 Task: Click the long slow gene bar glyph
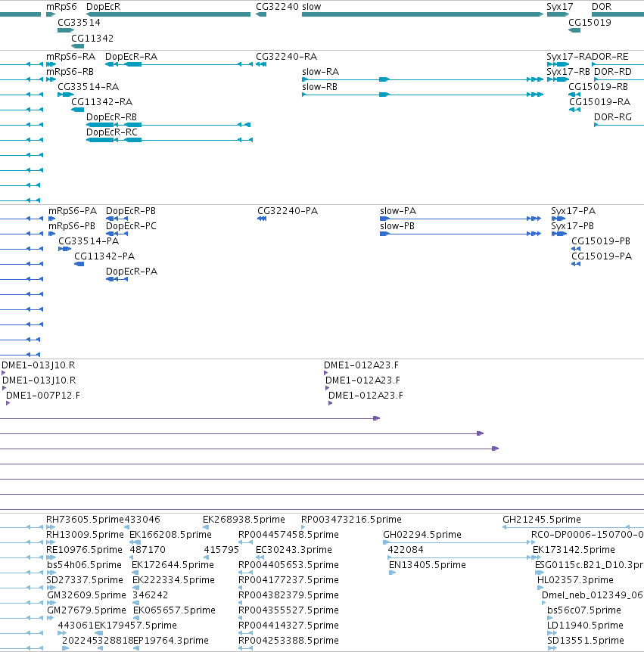(423, 14)
